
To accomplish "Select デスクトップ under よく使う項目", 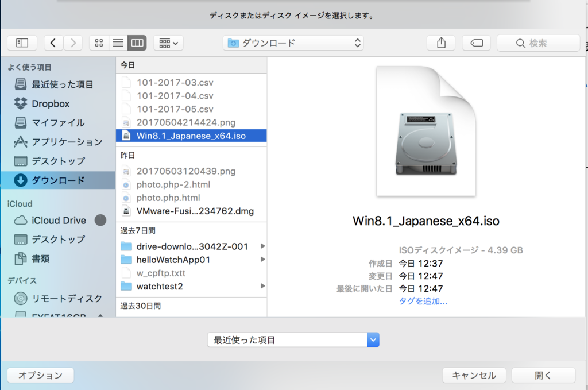I will coord(58,161).
